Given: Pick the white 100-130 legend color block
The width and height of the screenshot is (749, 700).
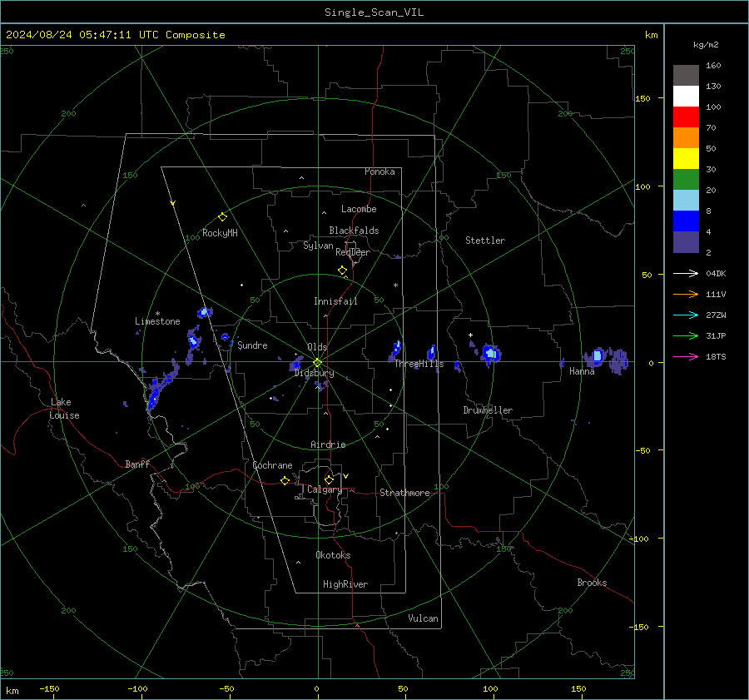Looking at the screenshot, I should pos(686,97).
